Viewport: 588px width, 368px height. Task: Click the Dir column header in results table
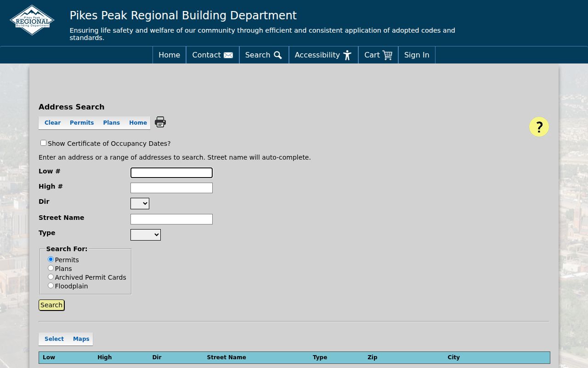coord(157,357)
